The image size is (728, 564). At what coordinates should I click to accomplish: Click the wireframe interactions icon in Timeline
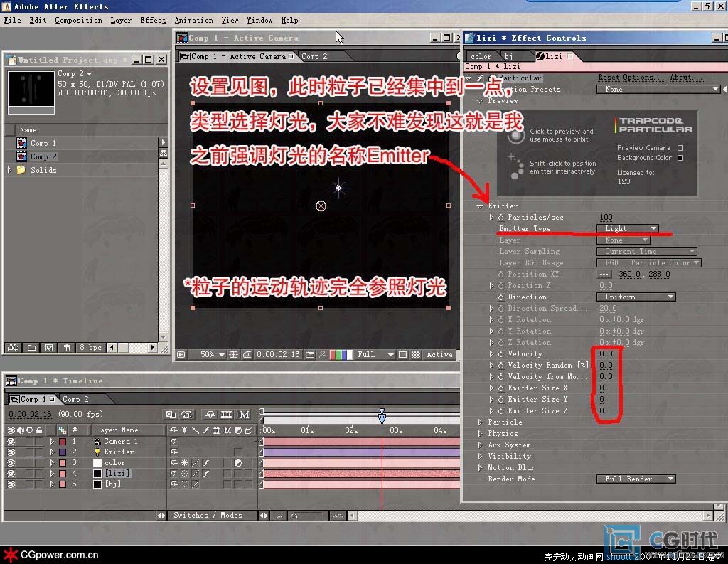coord(171,415)
